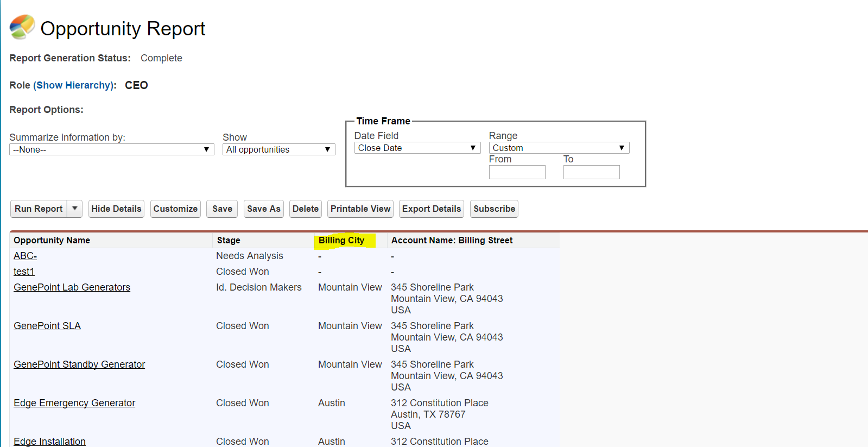Screen dimensions: 868x447
Task: Open the ABC- opportunity link
Action: coord(26,256)
